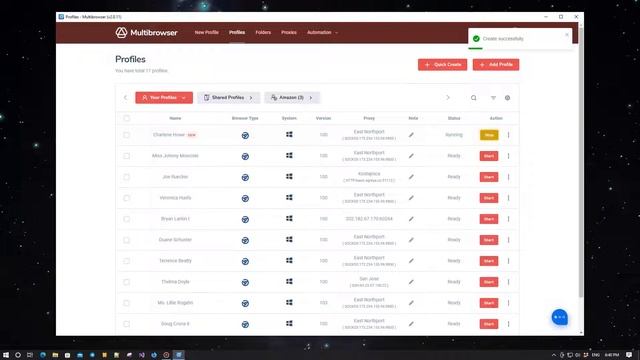Click the Multibrowser logo icon

121,33
